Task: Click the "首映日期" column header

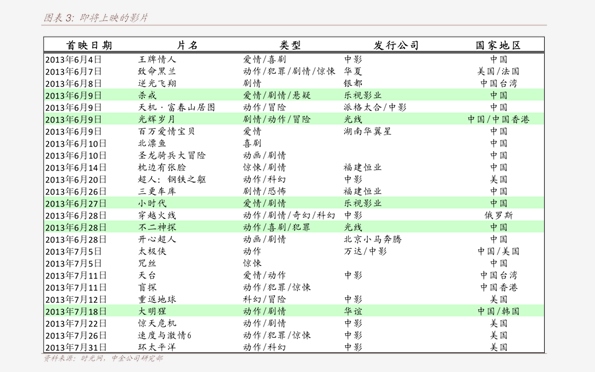Action: 89,46
